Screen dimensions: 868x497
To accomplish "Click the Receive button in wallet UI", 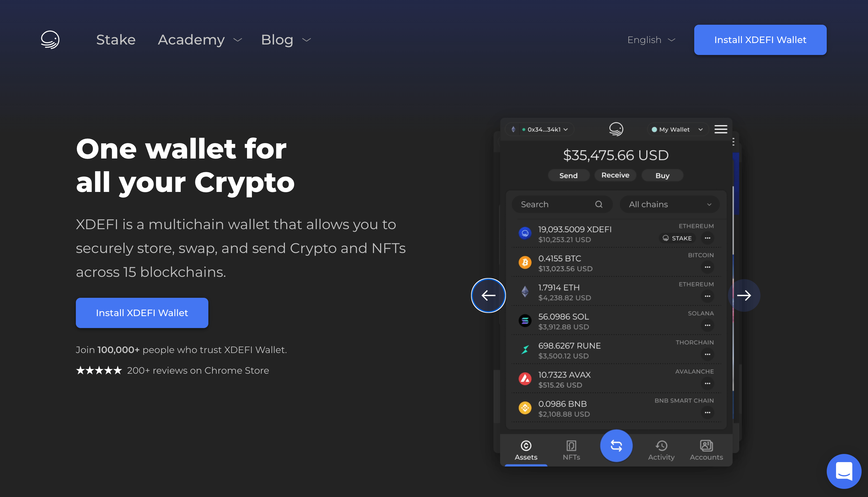I will click(616, 175).
